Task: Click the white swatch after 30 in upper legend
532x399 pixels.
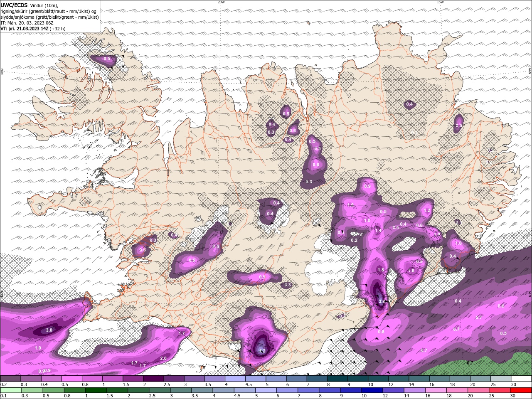Action: click(x=521, y=379)
